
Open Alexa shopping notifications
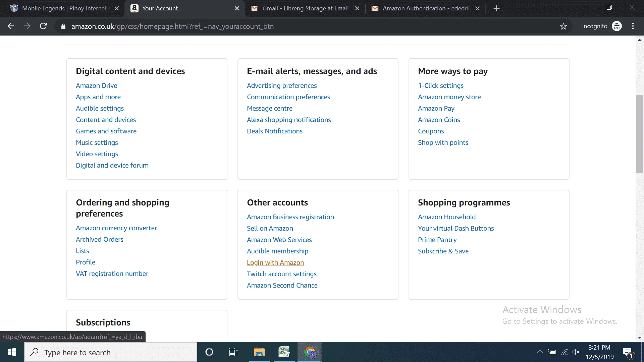coord(289,120)
